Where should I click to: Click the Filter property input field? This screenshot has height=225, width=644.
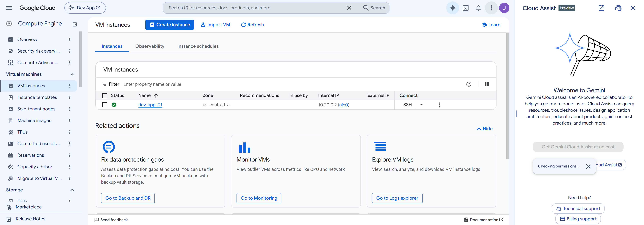[293, 84]
